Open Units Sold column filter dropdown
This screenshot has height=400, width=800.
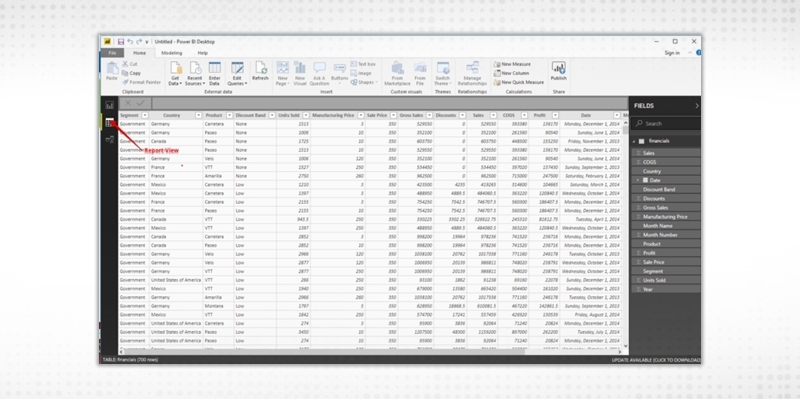point(305,115)
